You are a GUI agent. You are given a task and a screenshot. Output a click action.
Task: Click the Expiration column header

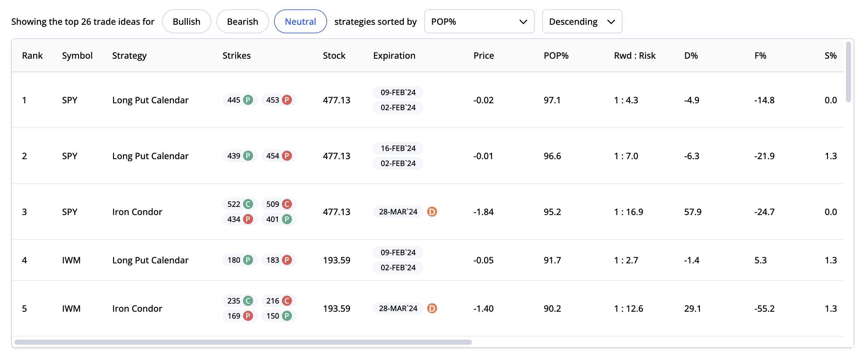tap(394, 56)
